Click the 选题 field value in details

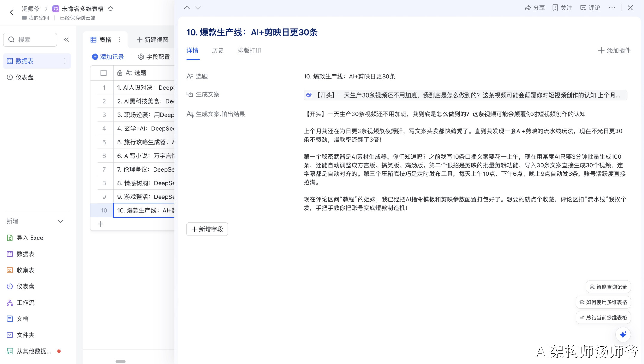[349, 77]
